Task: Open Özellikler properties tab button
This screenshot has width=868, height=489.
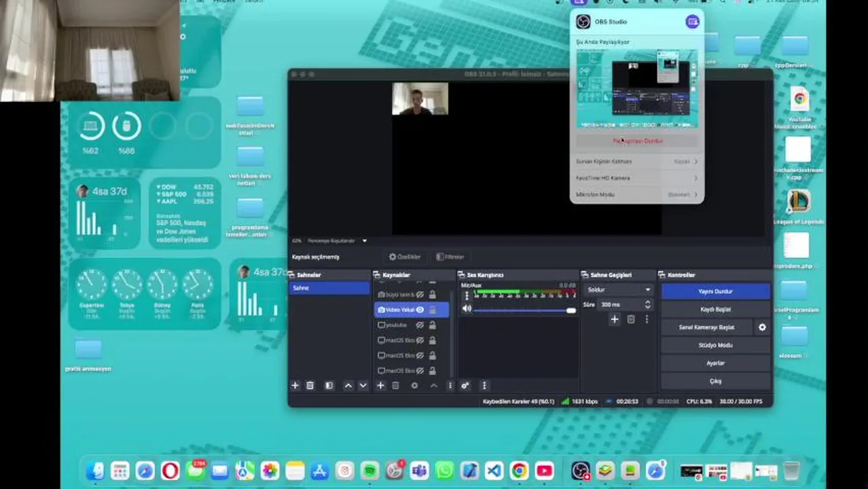Action: point(405,257)
